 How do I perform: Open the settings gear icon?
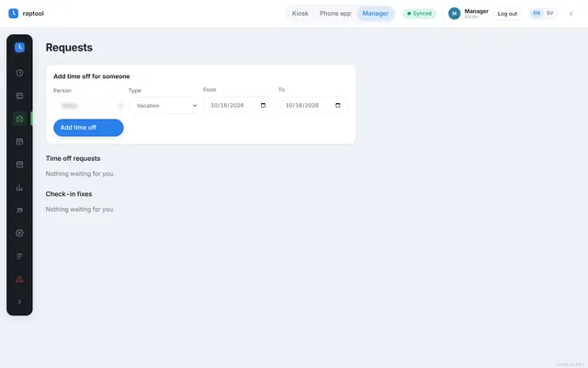tap(19, 233)
